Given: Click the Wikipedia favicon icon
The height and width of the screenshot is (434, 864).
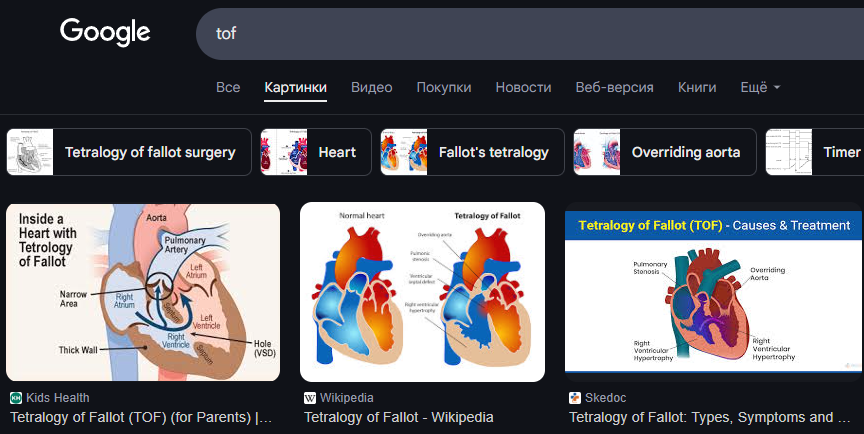Looking at the screenshot, I should coord(309,398).
